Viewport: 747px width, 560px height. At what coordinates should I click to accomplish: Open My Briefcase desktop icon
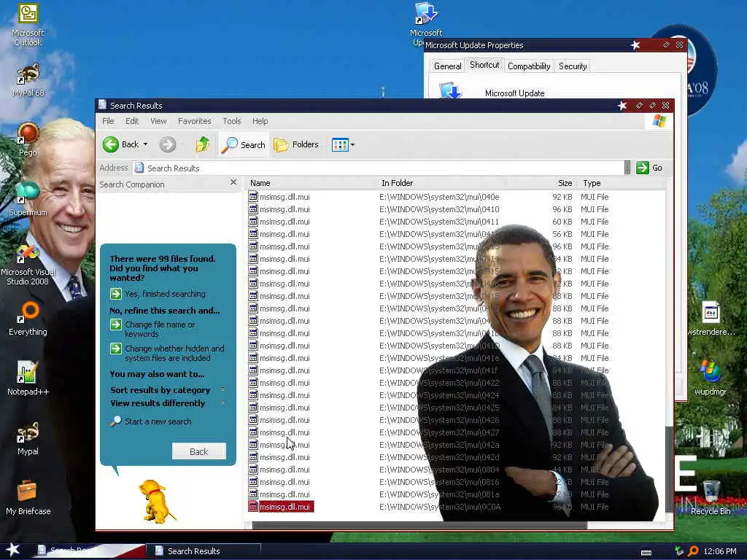(28, 497)
